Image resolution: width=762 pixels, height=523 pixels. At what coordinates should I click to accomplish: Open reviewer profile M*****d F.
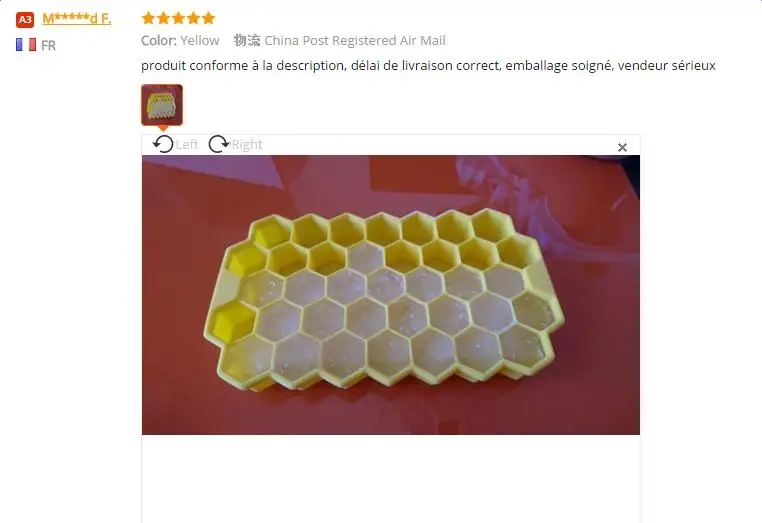(77, 18)
